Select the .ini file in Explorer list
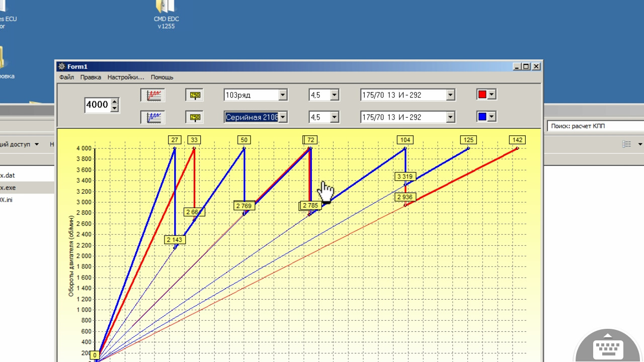Viewport: 644px width, 362px height. tap(27, 199)
